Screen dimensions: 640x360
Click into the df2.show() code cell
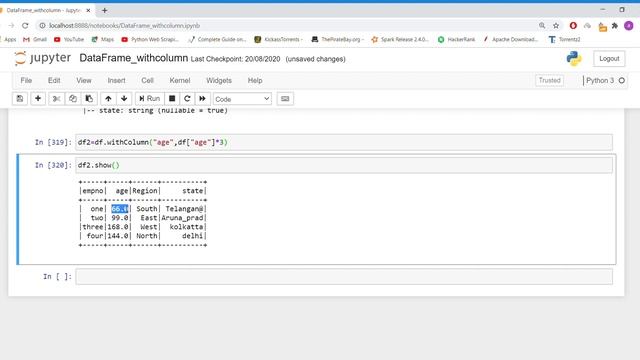pyautogui.click(x=344, y=165)
